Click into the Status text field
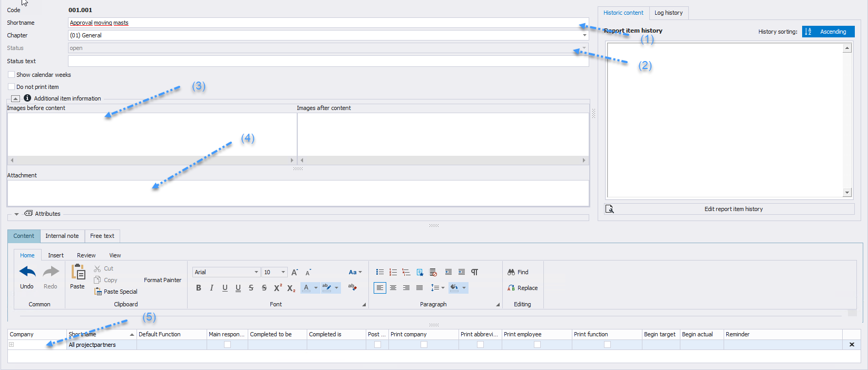Screen dimensions: 868x370 [328, 61]
